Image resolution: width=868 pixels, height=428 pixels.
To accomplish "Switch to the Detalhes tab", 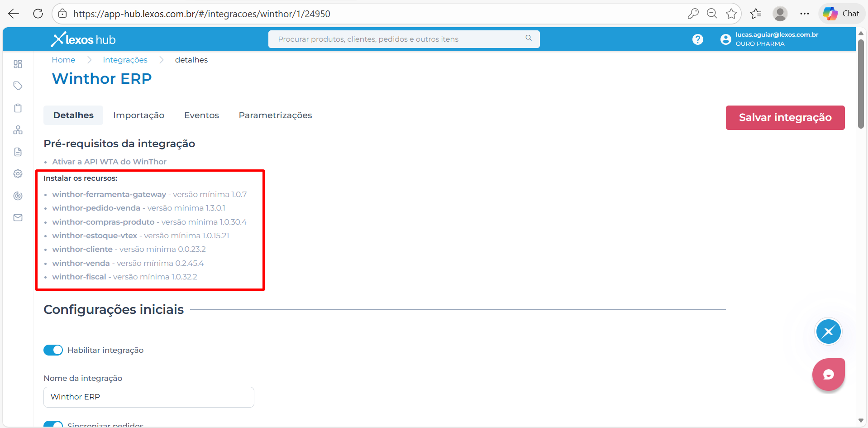I will [x=73, y=115].
